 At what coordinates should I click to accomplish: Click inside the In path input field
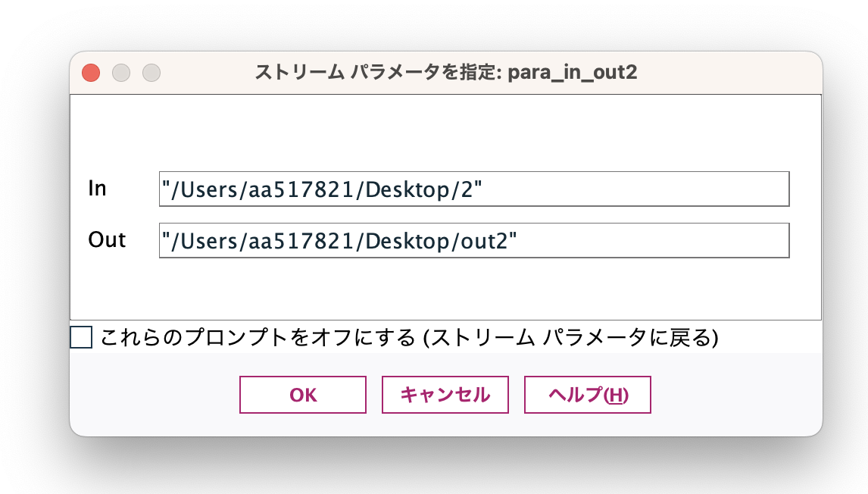(473, 189)
